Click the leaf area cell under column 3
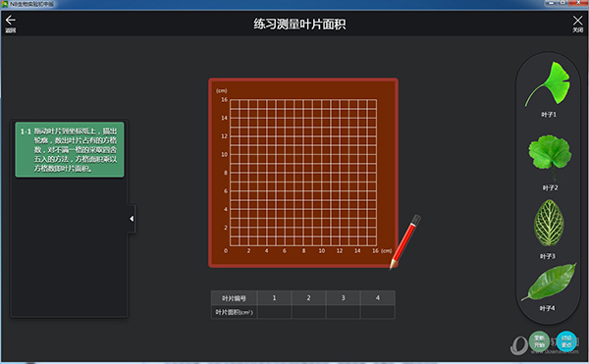Viewport: 589px width, 364px height. coord(343,312)
